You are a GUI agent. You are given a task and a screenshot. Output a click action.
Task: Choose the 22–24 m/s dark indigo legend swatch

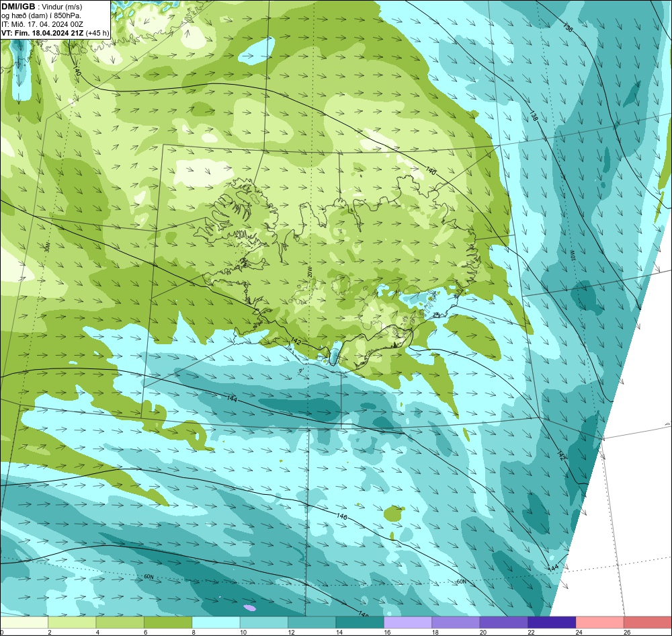pyautogui.click(x=552, y=623)
